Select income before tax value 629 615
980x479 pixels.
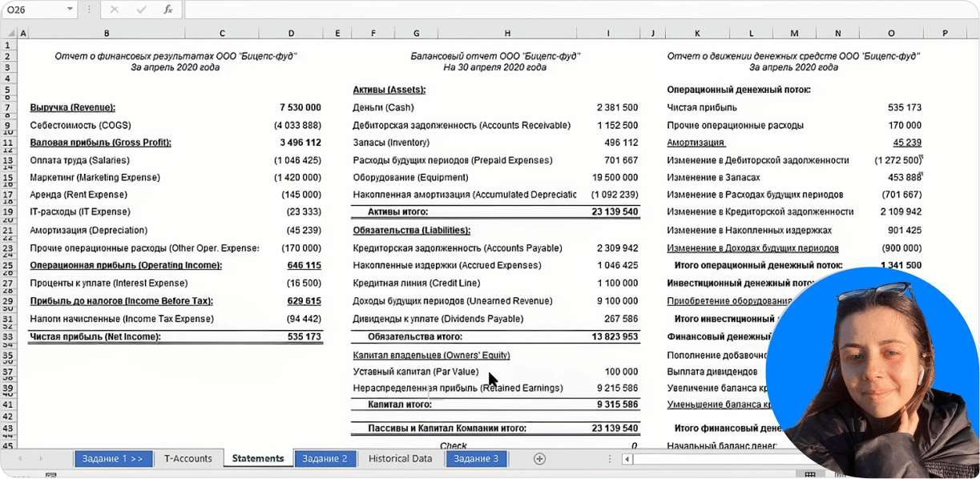pos(304,301)
